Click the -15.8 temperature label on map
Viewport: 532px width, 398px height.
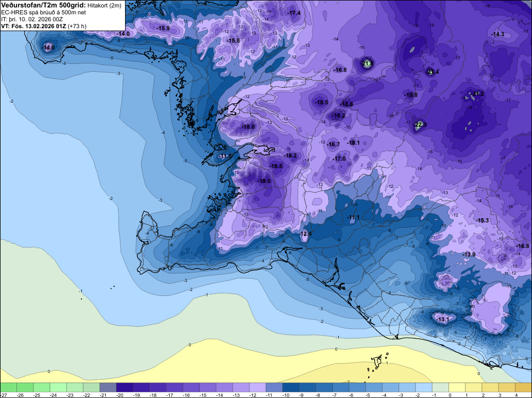click(x=233, y=41)
